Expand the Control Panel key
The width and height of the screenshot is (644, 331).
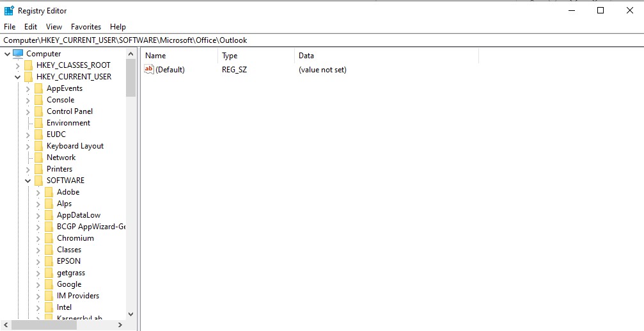coord(28,111)
